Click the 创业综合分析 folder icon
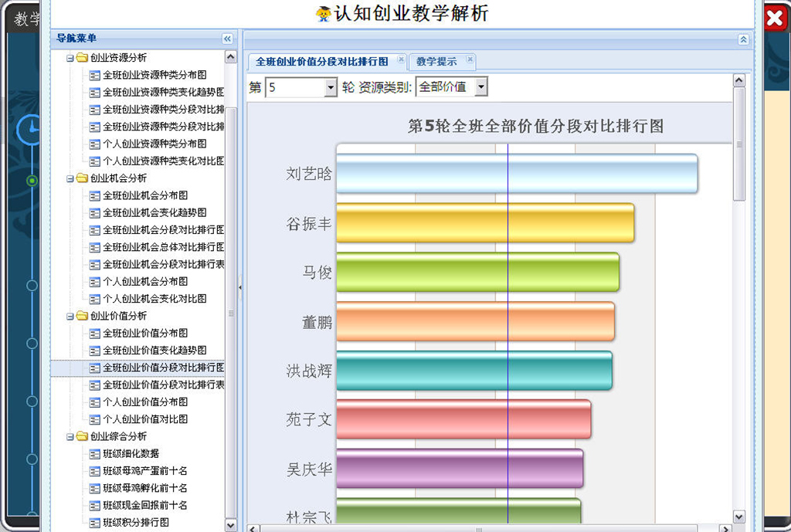Viewport: 791px width, 532px height. pyautogui.click(x=82, y=437)
